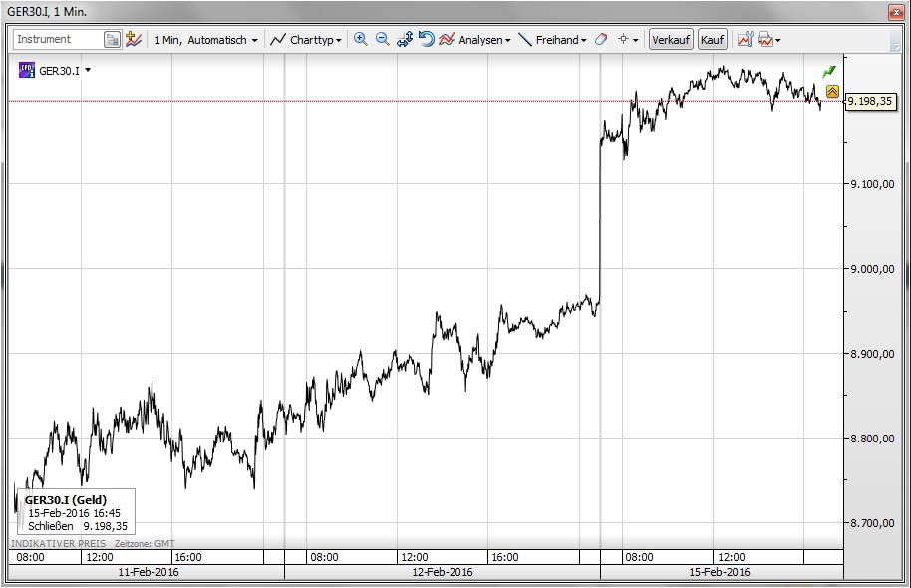Open the 1 Min, Automatisch interval dropdown

205,40
